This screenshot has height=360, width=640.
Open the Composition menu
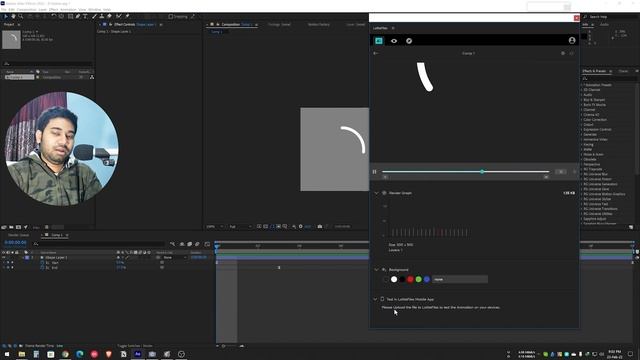pos(27,9)
